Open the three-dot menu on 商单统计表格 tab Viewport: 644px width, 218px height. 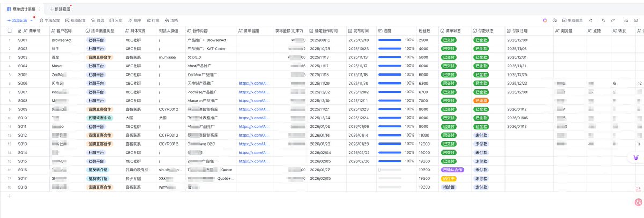click(40, 9)
